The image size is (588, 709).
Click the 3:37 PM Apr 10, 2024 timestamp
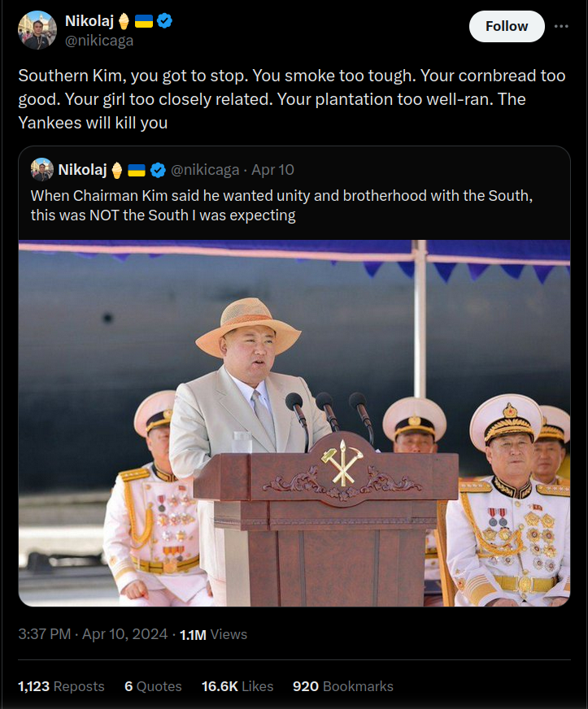[93, 634]
